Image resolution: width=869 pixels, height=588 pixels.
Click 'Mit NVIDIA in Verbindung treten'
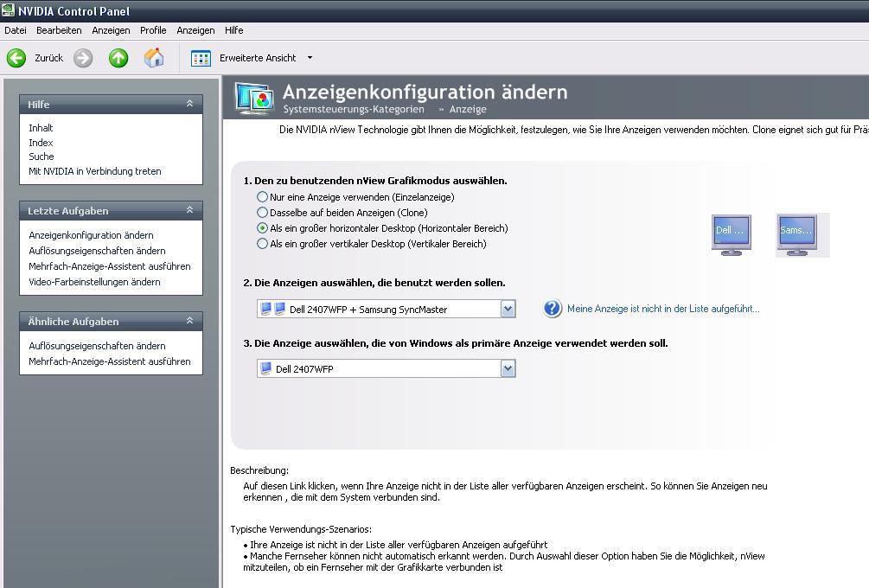click(x=95, y=171)
